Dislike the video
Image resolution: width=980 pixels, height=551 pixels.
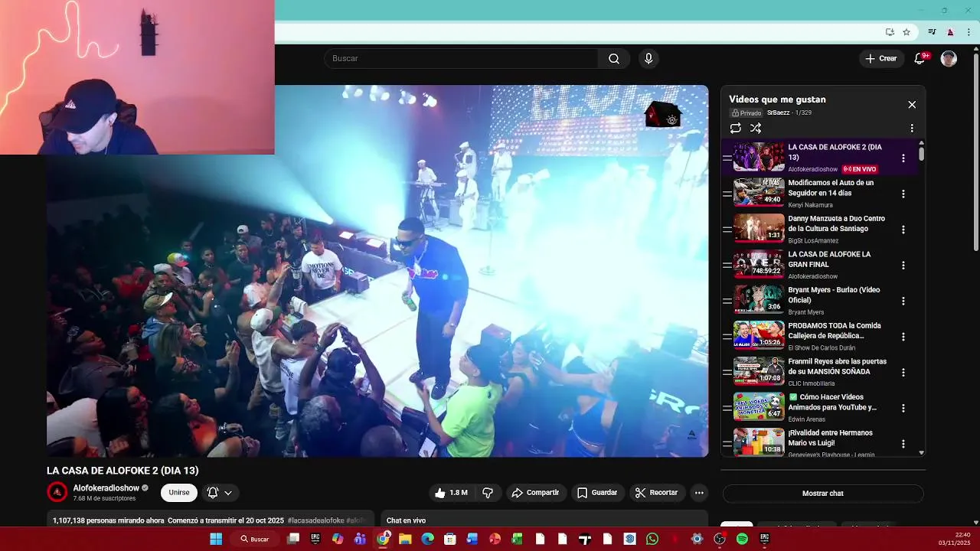[x=488, y=493]
